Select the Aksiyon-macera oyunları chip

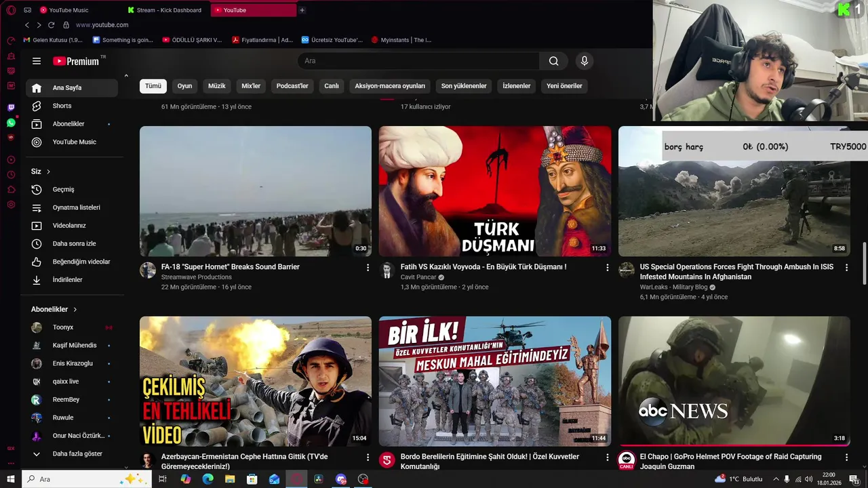390,86
